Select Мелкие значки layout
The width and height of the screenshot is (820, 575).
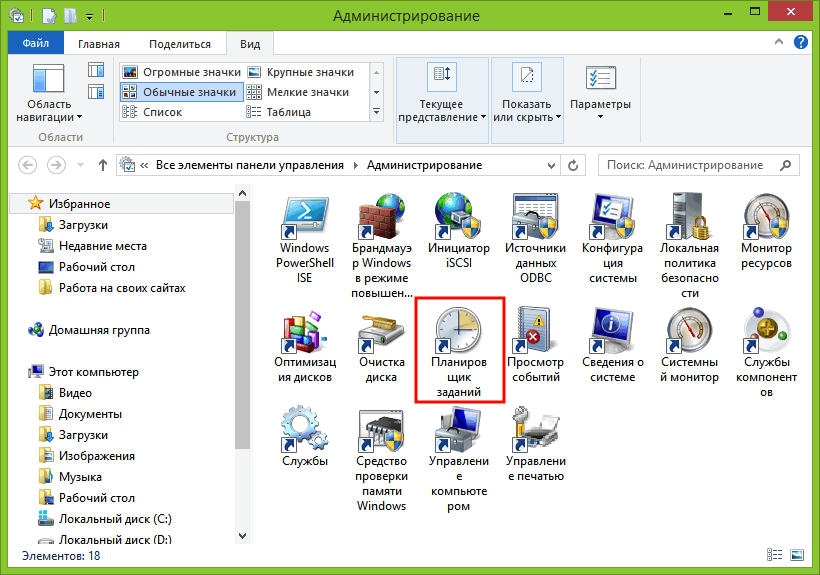pos(298,92)
